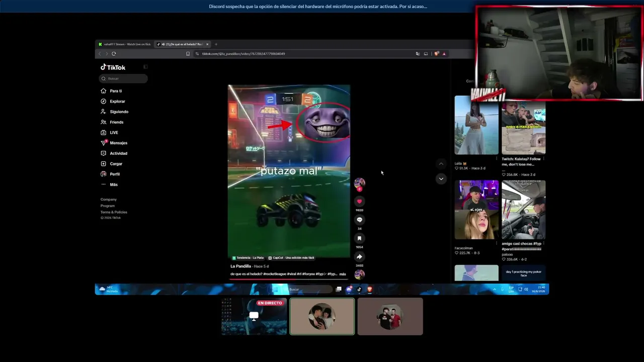Open Mensajes inbox

click(x=114, y=143)
